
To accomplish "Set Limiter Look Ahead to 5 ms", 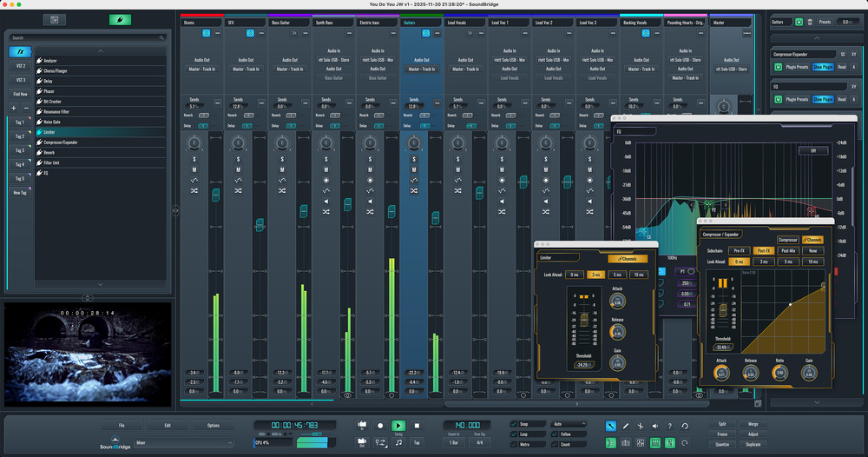I will [x=618, y=275].
